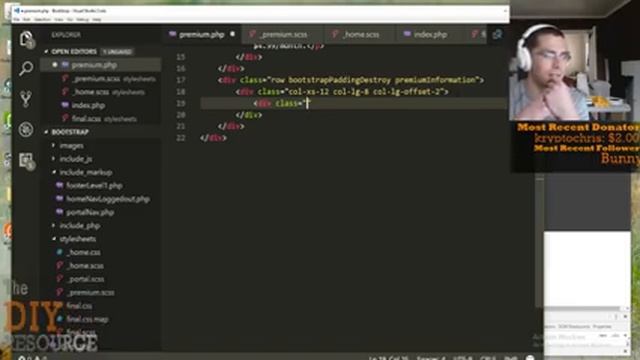The height and width of the screenshot is (360, 640).
Task: Click horizontal scrollbar in background browser window
Action: click(583, 309)
